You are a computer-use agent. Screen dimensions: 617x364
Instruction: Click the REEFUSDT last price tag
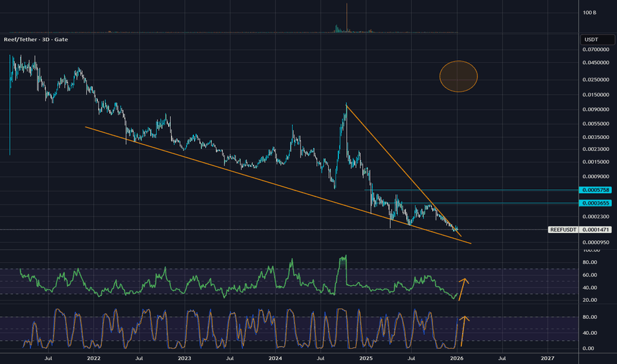(x=563, y=230)
